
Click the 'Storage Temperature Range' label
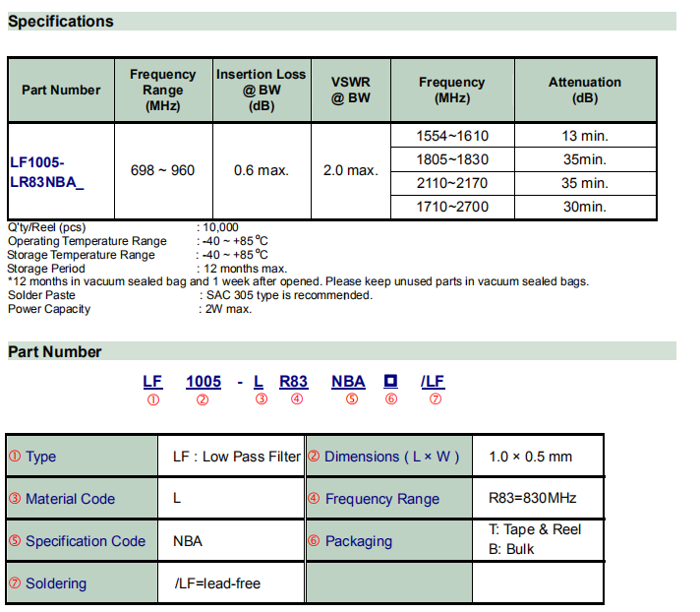[81, 255]
